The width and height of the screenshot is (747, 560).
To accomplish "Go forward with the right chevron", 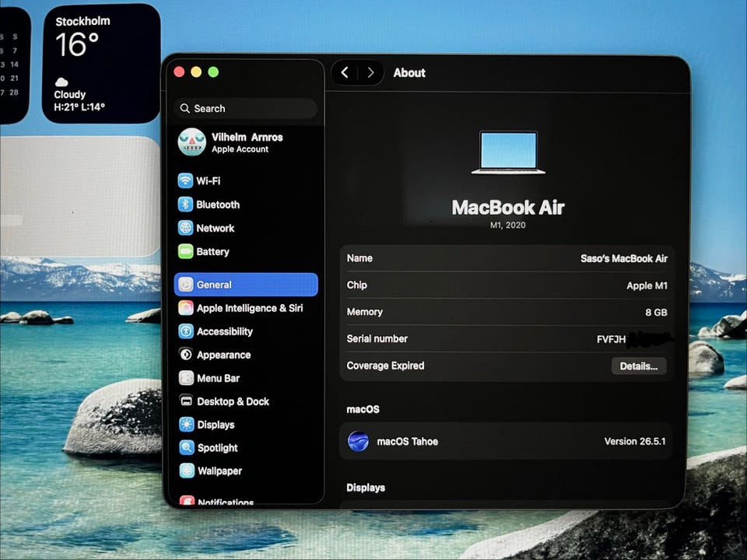I will pos(370,73).
